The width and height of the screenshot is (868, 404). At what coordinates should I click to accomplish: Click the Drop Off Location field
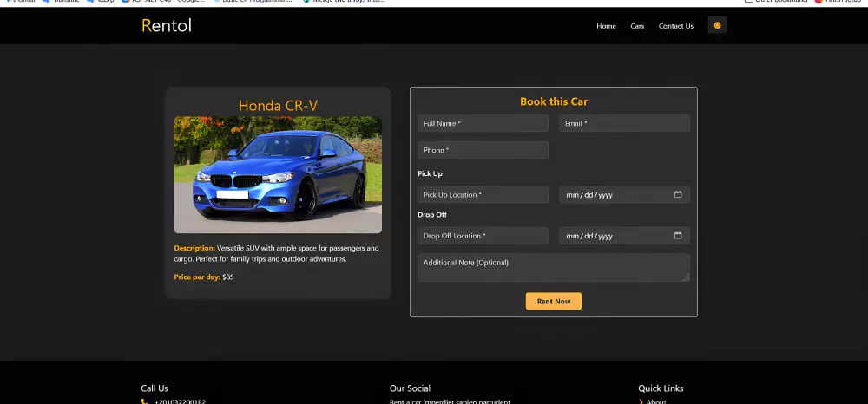tap(483, 236)
